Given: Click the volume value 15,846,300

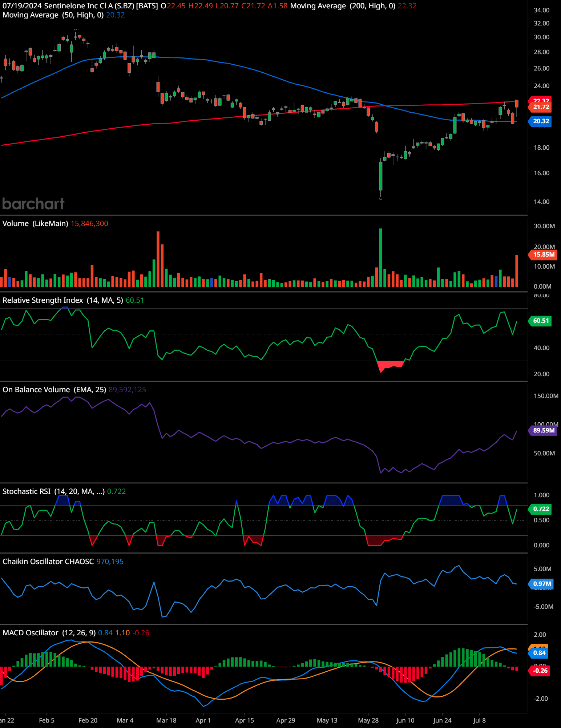Looking at the screenshot, I should (x=89, y=224).
